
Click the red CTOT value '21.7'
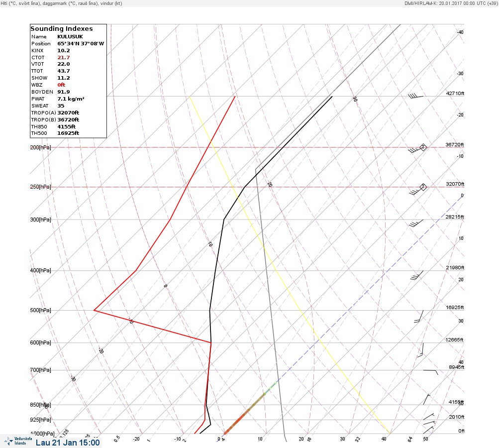click(64, 58)
